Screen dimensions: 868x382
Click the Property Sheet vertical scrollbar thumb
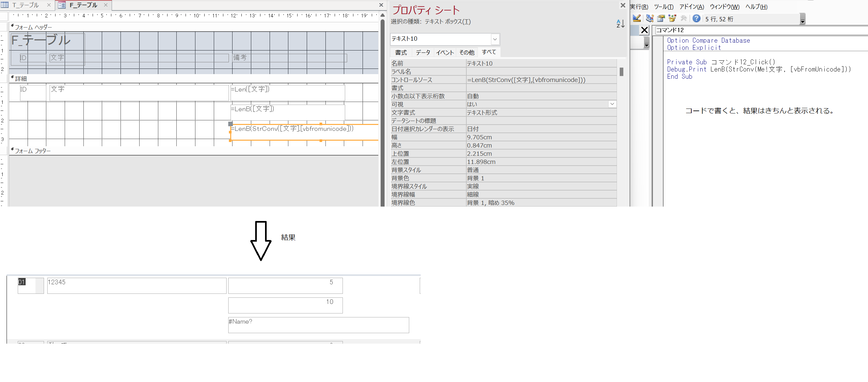(621, 72)
